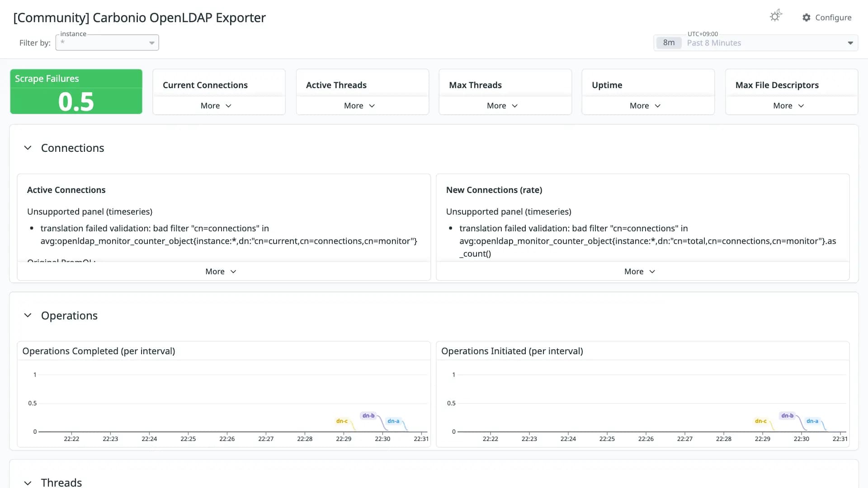
Task: Open the Past 8 Minutes time range dropdown
Action: 756,43
